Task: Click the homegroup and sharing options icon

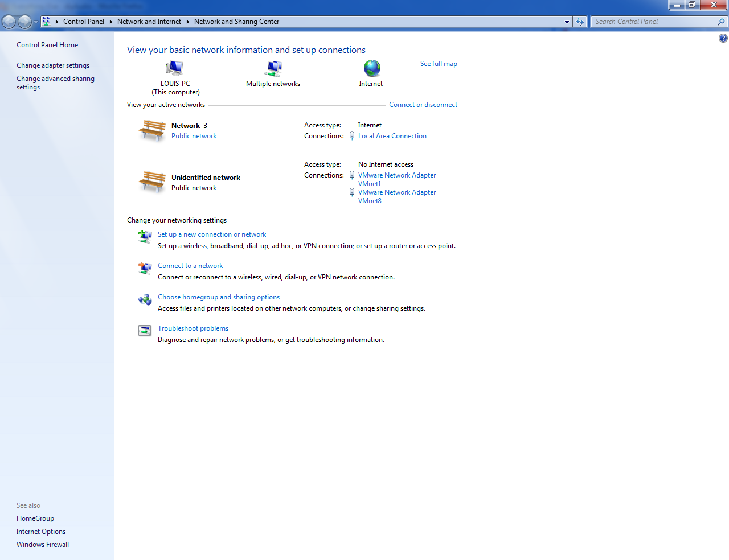Action: click(x=145, y=299)
